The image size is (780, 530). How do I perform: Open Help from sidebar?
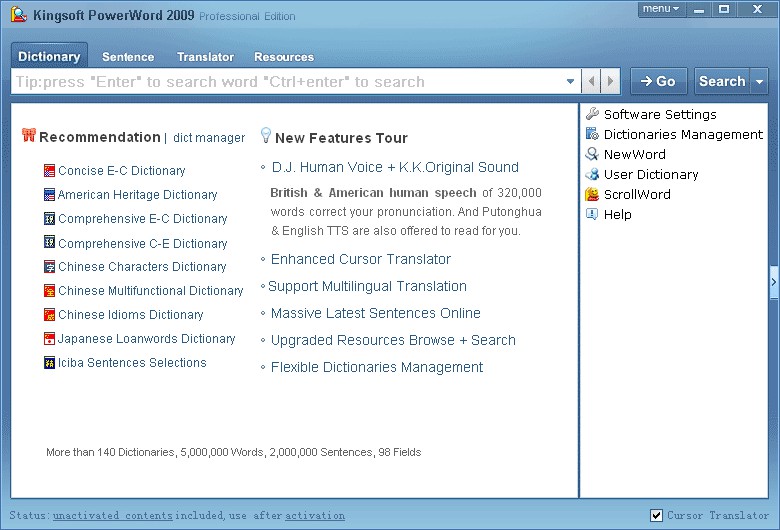(x=617, y=214)
